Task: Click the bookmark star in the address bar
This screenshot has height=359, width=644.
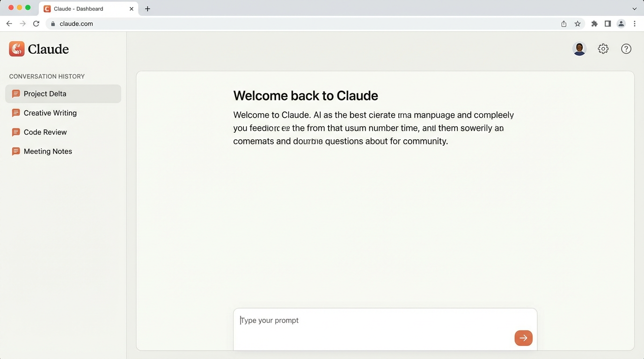Action: tap(578, 23)
